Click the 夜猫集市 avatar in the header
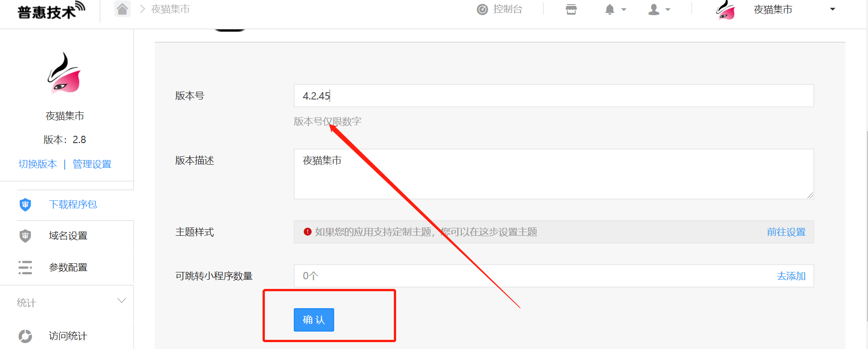Screen dimensions: 868x349 [x=726, y=10]
